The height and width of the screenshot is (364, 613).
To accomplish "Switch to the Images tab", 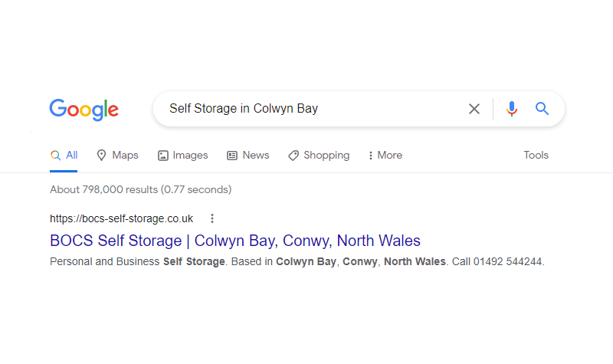I will (182, 156).
